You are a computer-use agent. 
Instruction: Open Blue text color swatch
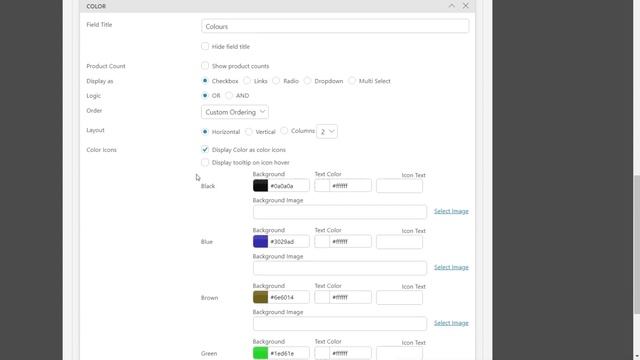[322, 242]
